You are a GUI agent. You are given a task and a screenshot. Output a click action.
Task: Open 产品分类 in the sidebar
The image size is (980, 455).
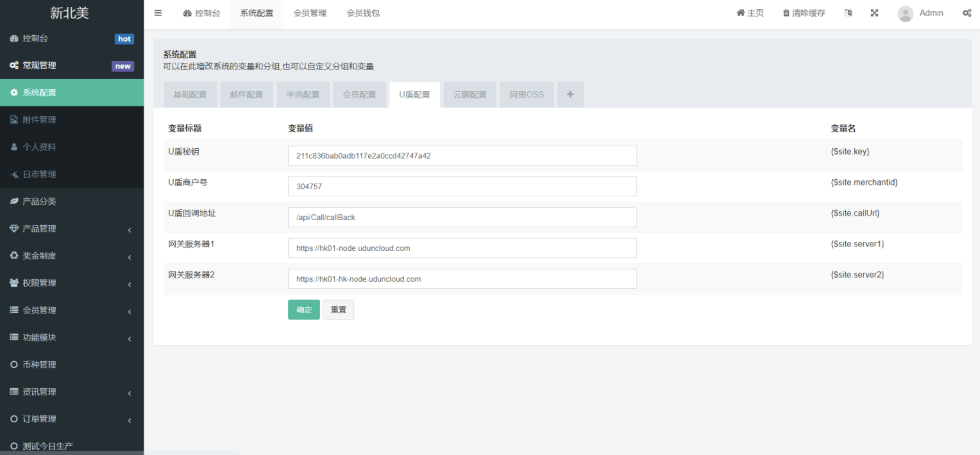[x=40, y=202]
